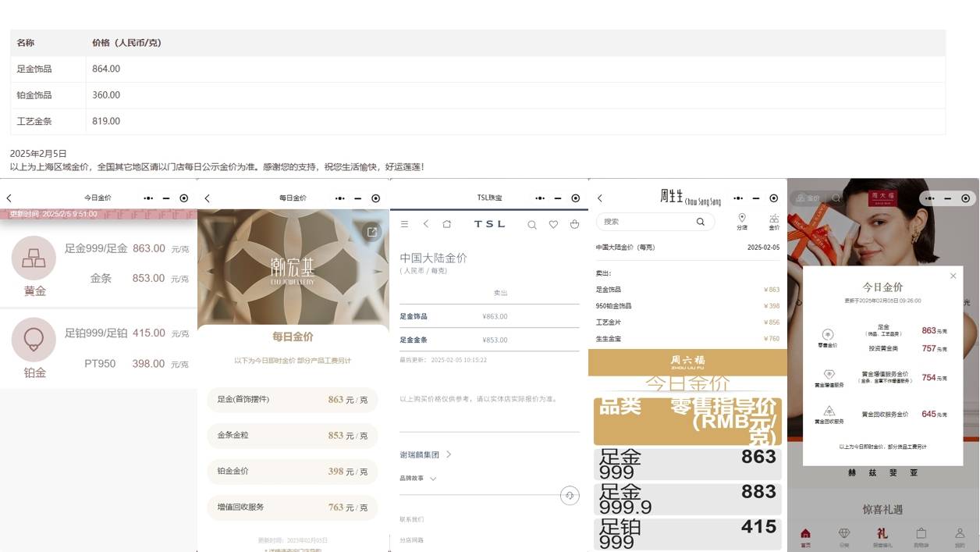Screen dimensions: 980x552
Task: Click TSL customer service headset icon
Action: [x=570, y=496]
